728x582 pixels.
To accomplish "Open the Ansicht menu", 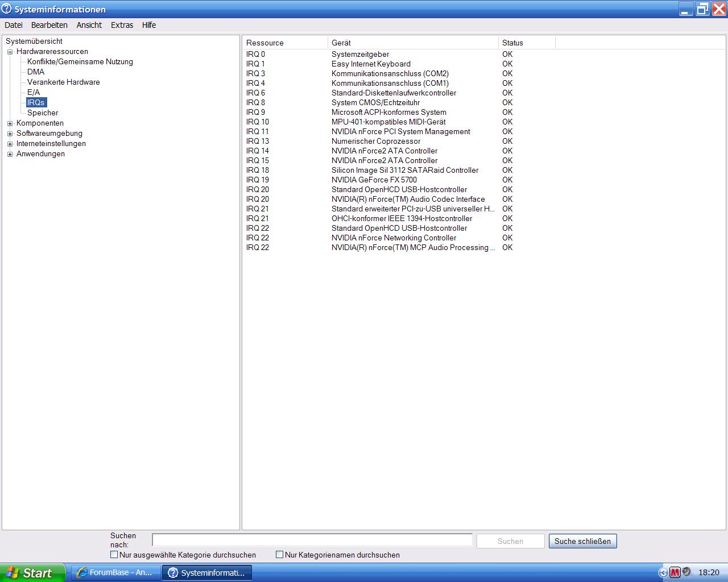I will point(89,25).
